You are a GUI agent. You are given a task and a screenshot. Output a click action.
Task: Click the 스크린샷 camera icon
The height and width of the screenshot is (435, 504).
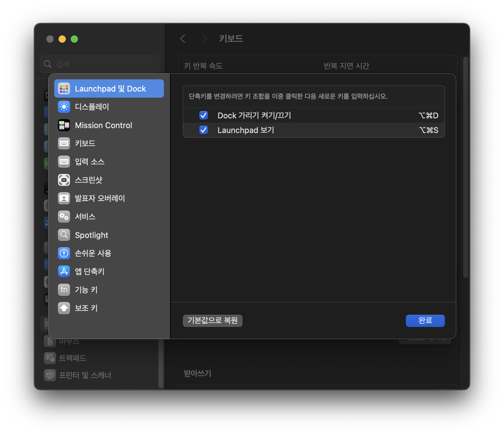(x=64, y=180)
